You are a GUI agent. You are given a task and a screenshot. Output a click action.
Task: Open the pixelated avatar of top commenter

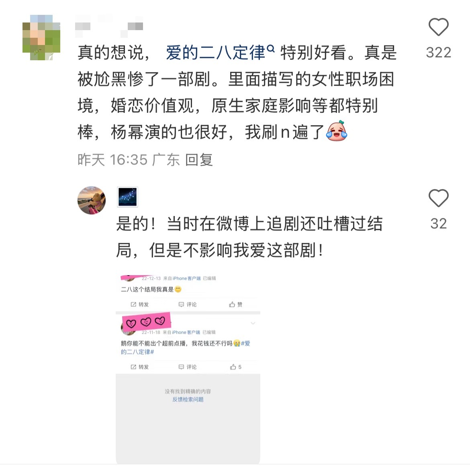[41, 37]
